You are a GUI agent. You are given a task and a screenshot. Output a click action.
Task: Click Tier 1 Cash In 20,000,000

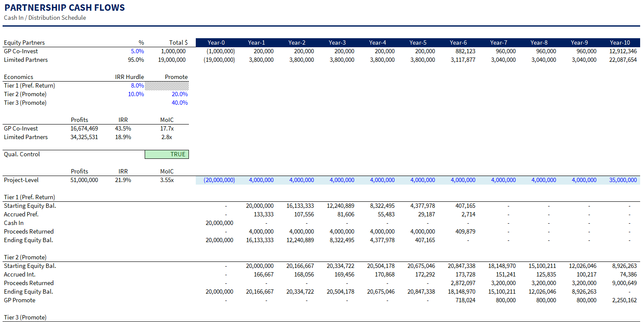click(x=219, y=223)
